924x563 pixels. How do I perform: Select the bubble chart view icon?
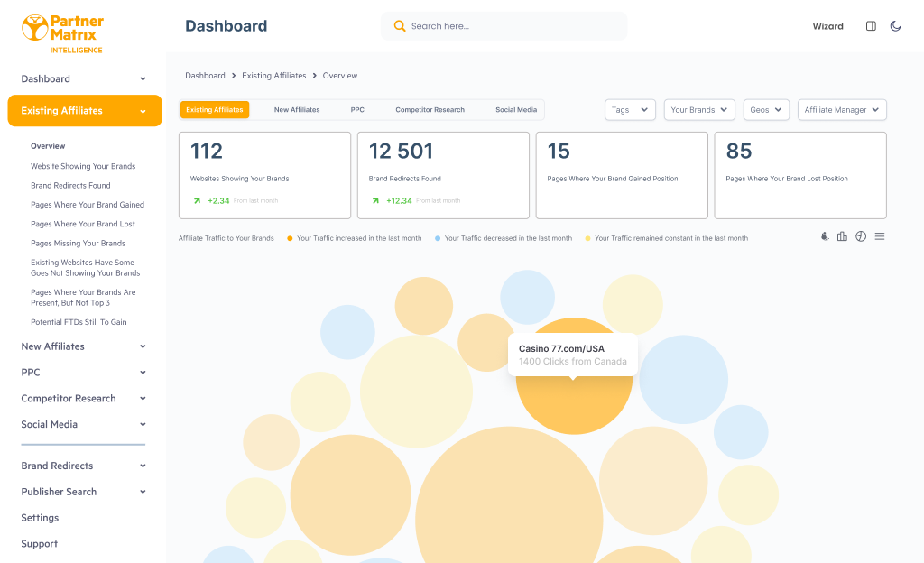824,236
